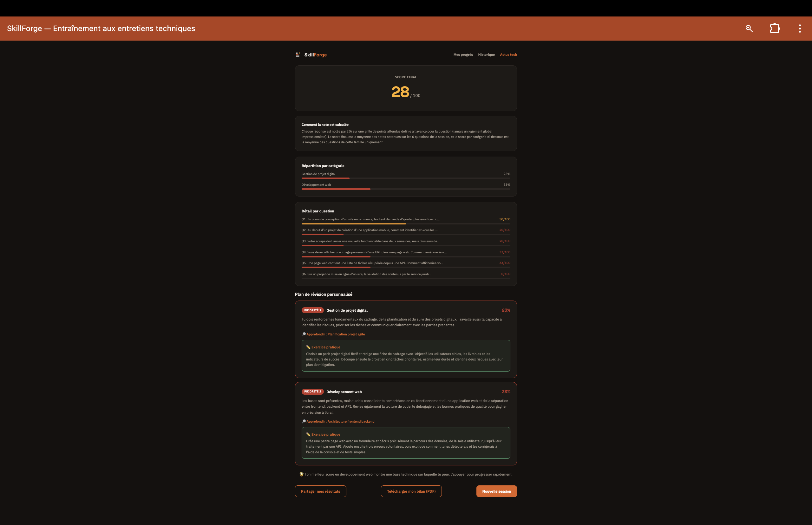Click the 0/100 score of Q6
812x525 pixels.
pos(506,274)
